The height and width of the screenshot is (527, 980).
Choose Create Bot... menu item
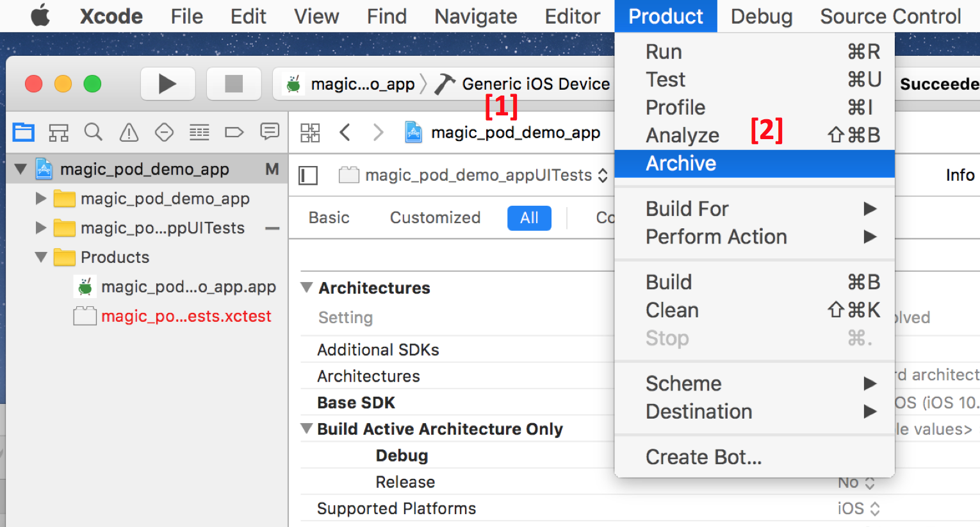pyautogui.click(x=755, y=457)
